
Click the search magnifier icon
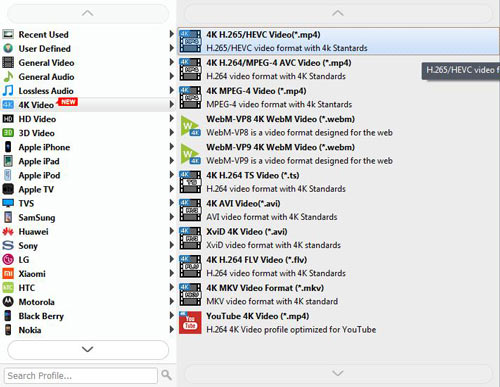click(166, 375)
